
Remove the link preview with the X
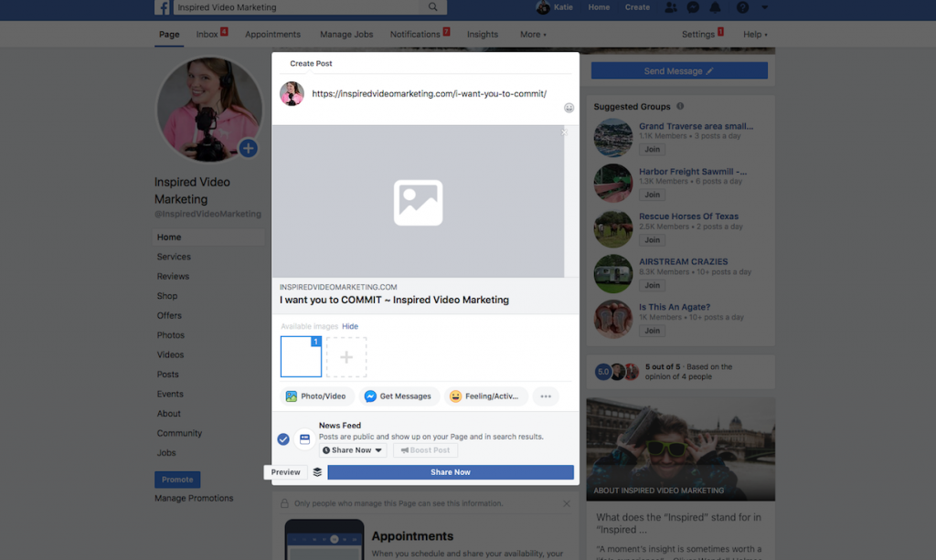[564, 132]
